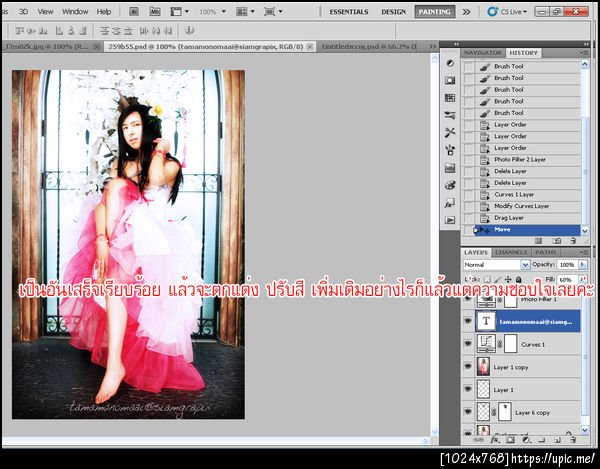Screen dimensions: 600x469
Task: Open the Window menu
Action: tap(75, 11)
